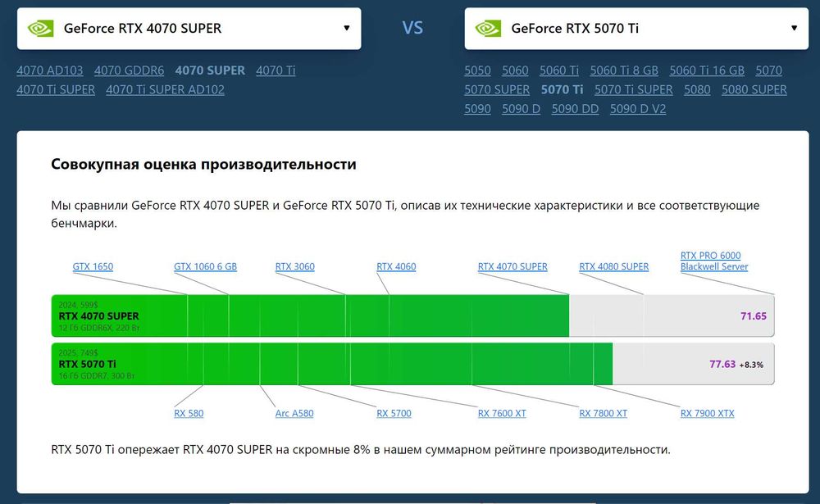Viewport: 820px width, 504px height.
Task: Open the 5080 SUPER link
Action: coord(754,90)
